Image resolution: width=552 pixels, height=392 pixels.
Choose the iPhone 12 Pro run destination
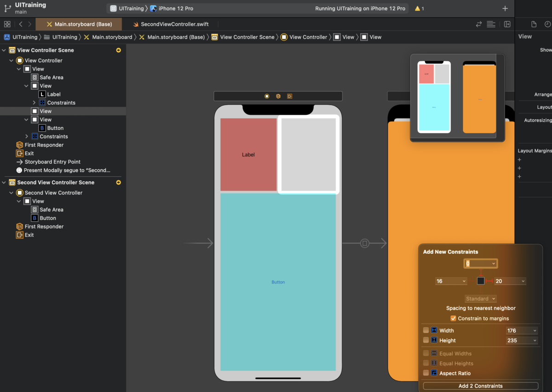(x=172, y=9)
